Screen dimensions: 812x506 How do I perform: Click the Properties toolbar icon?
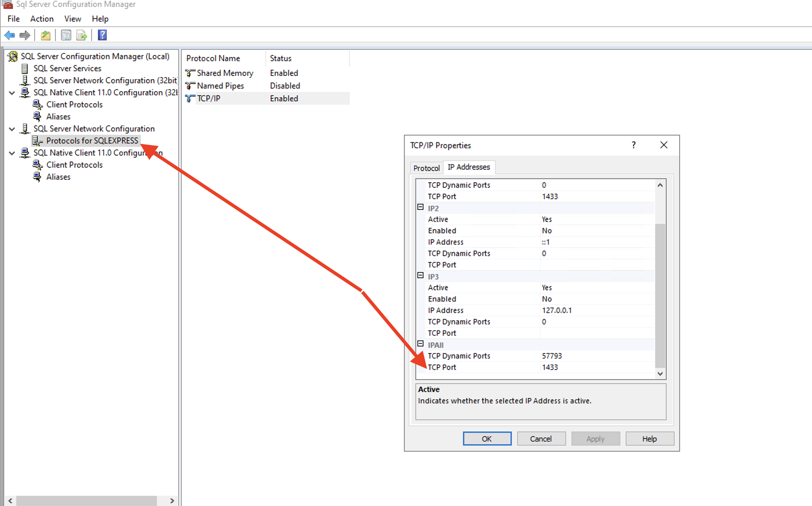coord(66,35)
